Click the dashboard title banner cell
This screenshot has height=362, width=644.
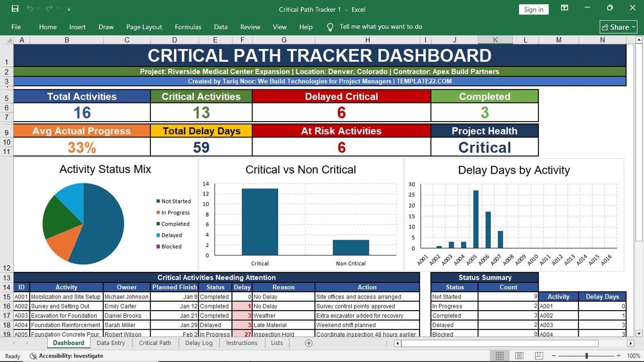coord(320,56)
